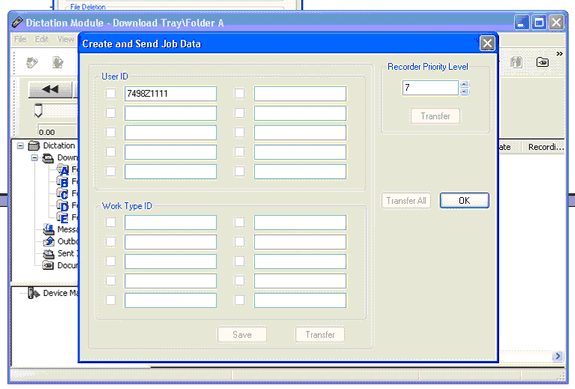Select the Folder E icon in tree
The height and width of the screenshot is (389, 575).
(x=63, y=218)
